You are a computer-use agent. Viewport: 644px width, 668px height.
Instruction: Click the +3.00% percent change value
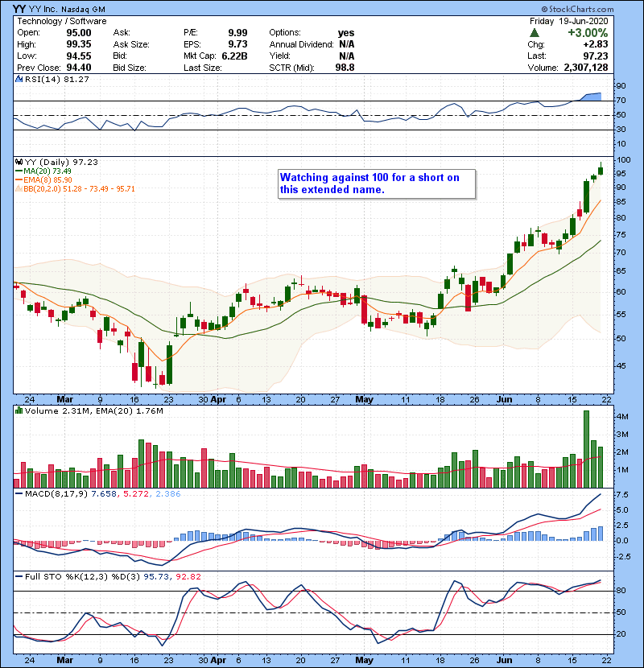(588, 33)
